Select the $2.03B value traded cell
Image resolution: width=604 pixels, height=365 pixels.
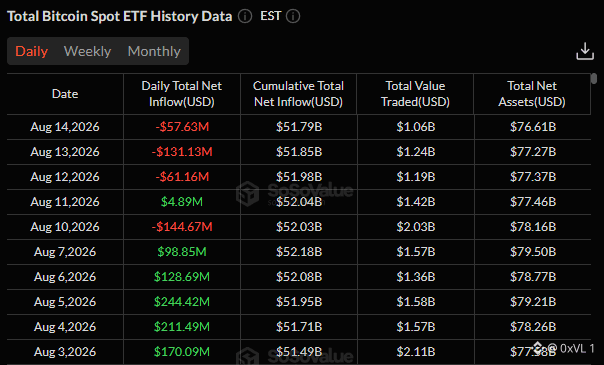[416, 227]
